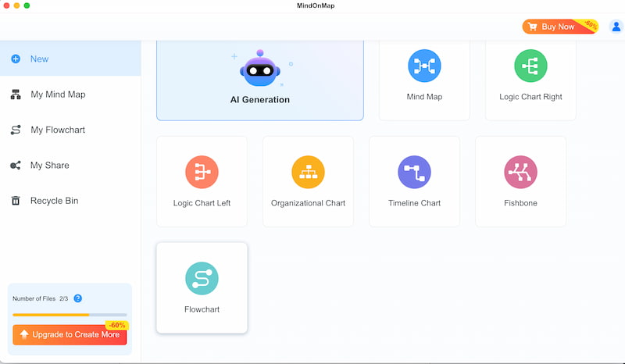The height and width of the screenshot is (364, 625).
Task: Switch to My Mind Map section
Action: 70,95
